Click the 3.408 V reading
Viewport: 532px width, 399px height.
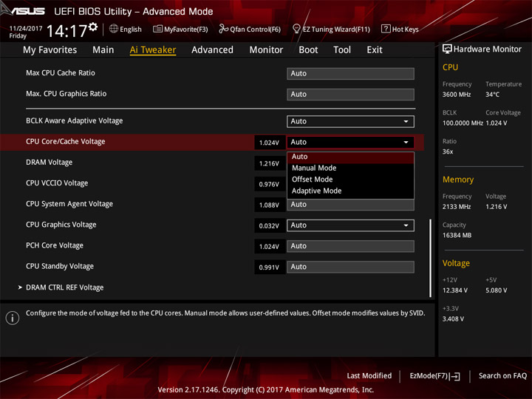(453, 319)
